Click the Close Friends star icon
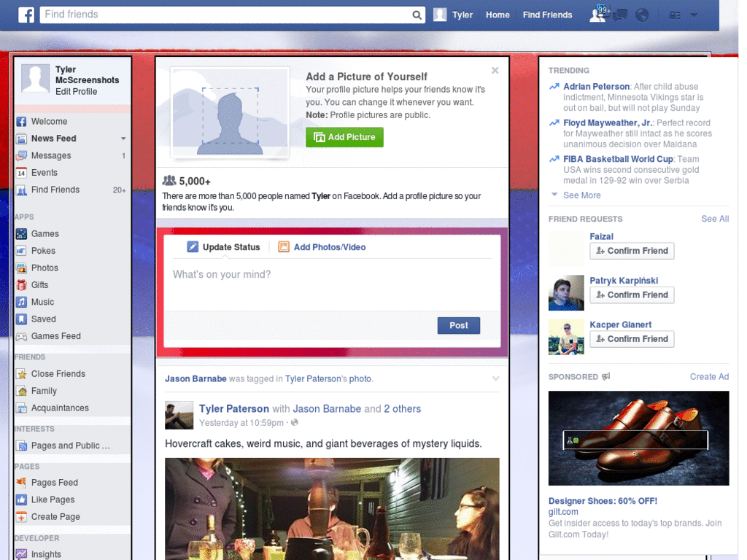Image resolution: width=747 pixels, height=560 pixels. 21,374
